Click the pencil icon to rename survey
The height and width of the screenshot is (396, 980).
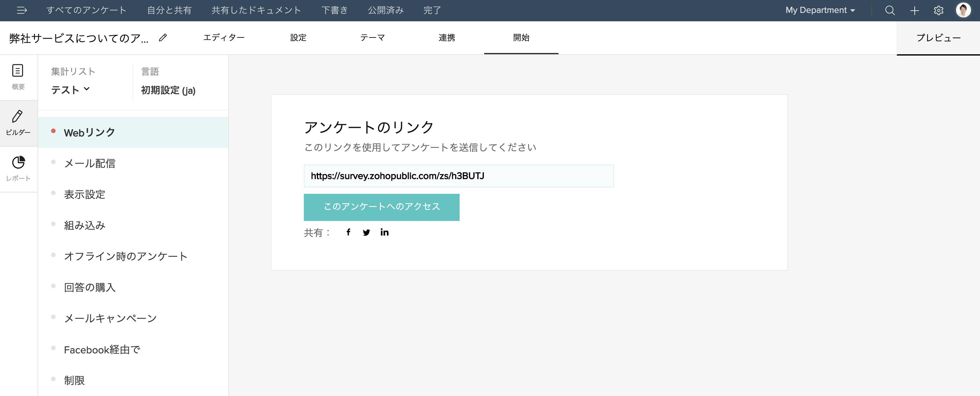163,37
